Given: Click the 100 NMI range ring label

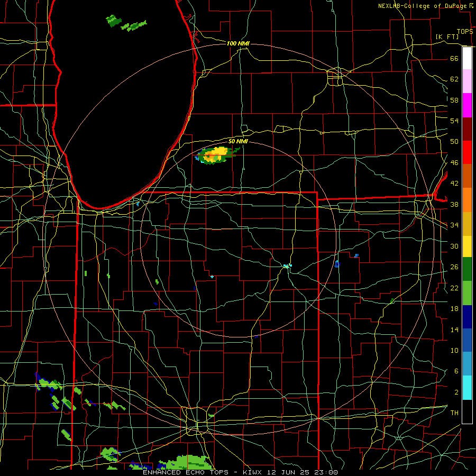Looking at the screenshot, I should tap(238, 43).
